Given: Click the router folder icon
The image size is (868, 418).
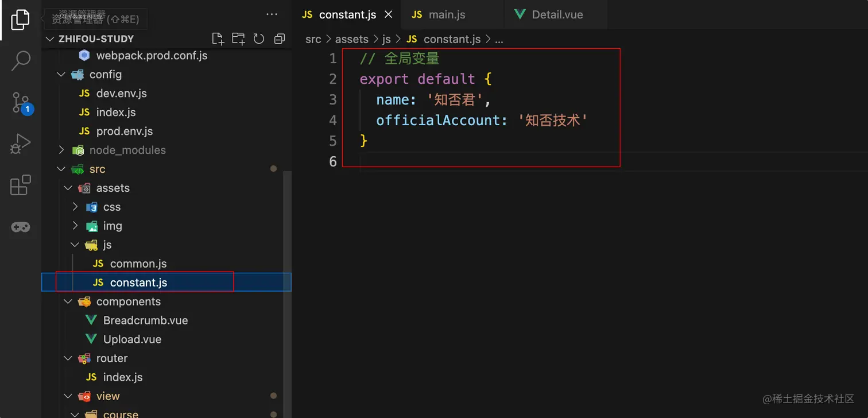Looking at the screenshot, I should [84, 358].
